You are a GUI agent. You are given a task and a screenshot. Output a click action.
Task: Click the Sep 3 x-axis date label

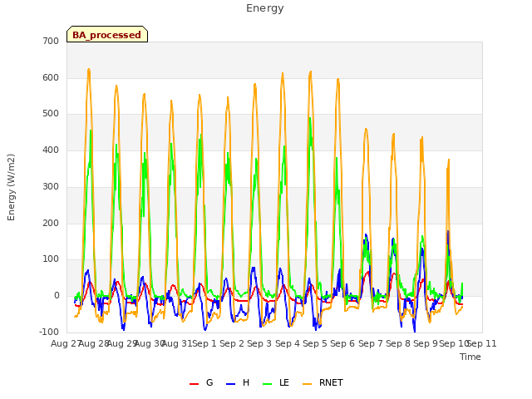click(259, 343)
